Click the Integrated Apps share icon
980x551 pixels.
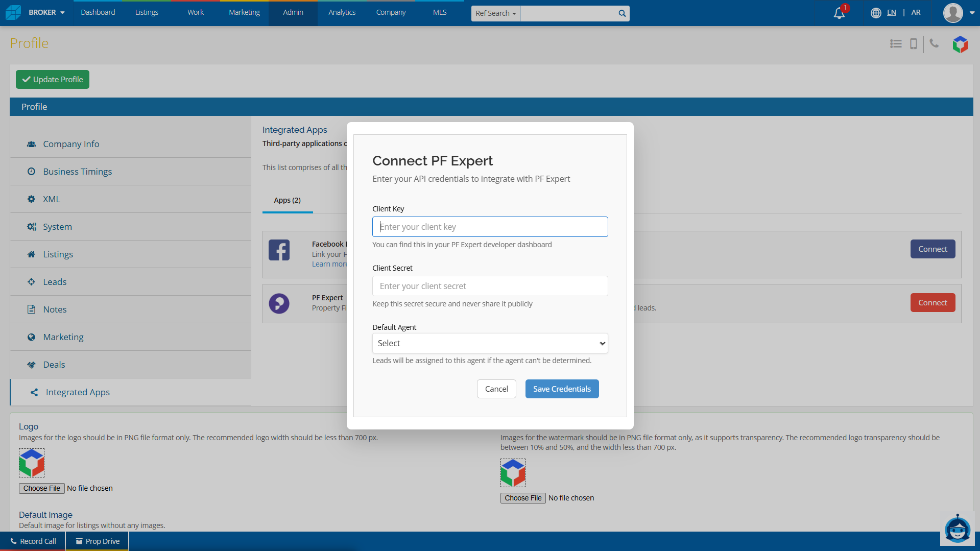(34, 392)
